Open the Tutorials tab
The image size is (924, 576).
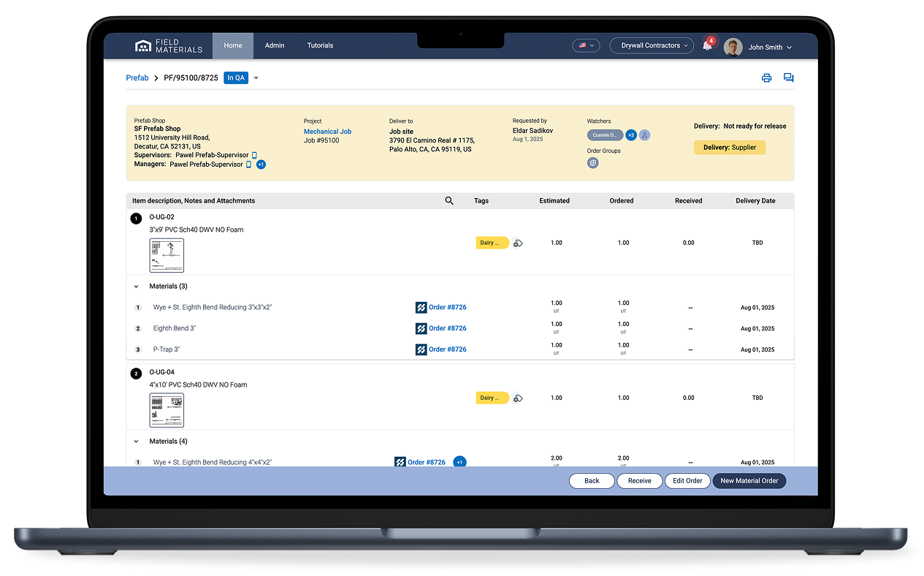click(x=320, y=45)
